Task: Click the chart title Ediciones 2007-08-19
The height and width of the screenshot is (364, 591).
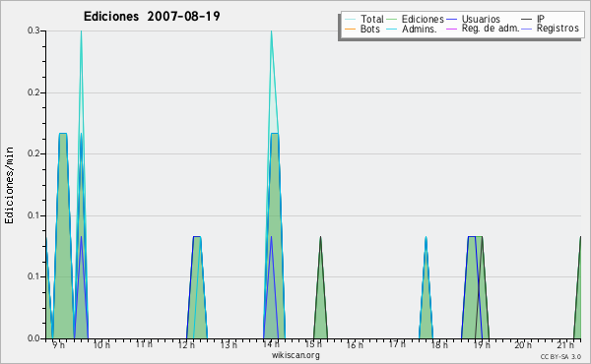Action: click(152, 17)
